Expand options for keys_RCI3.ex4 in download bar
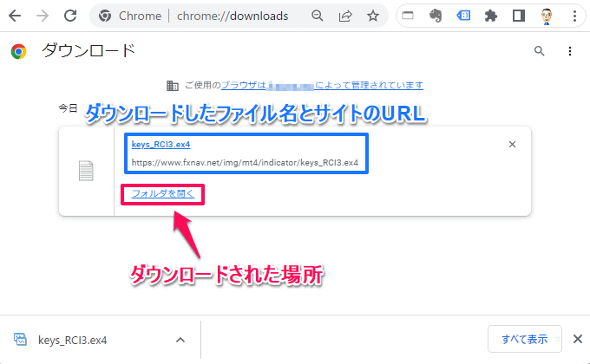Image resolution: width=590 pixels, height=364 pixels. [x=180, y=339]
